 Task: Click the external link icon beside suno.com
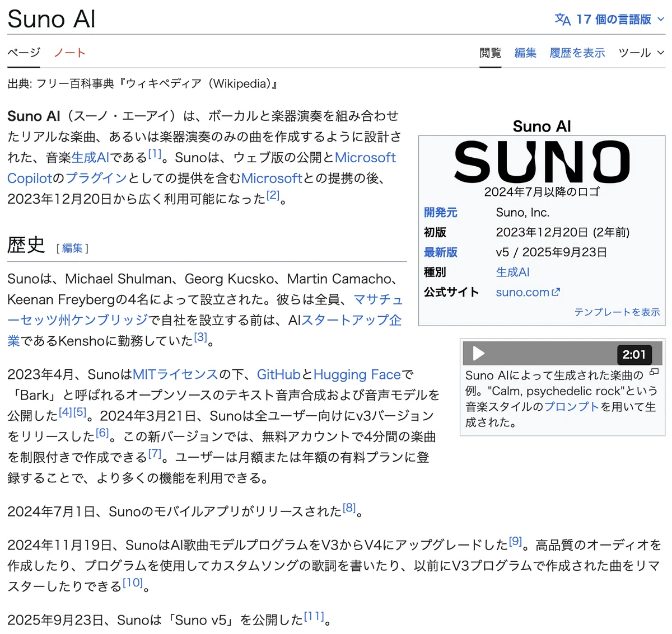pyautogui.click(x=556, y=292)
